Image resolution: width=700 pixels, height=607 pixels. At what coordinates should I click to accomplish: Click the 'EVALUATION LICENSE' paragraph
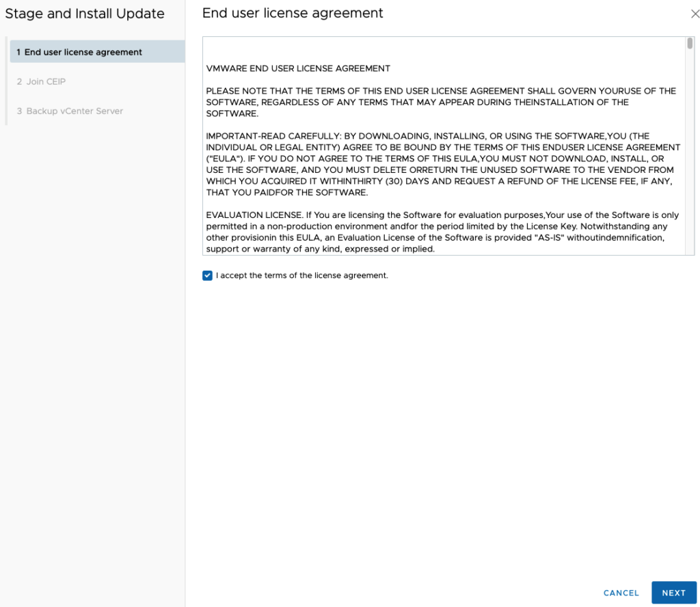coord(443,232)
